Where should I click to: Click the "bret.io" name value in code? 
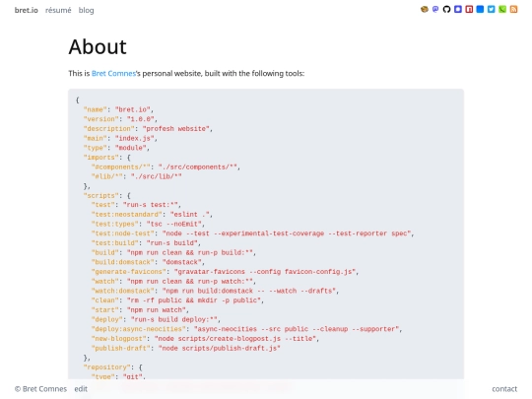tap(133, 109)
